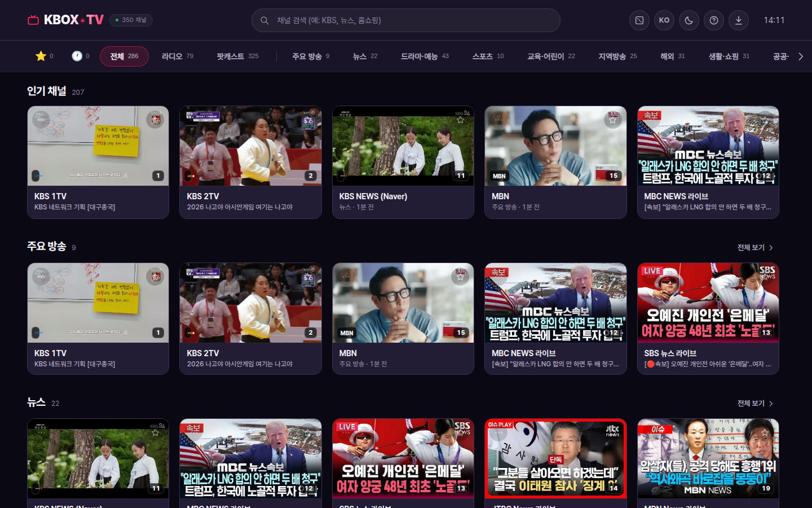
Task: Favorite KBS NEWS (Naver) star in 인기 채널
Action: point(461,120)
